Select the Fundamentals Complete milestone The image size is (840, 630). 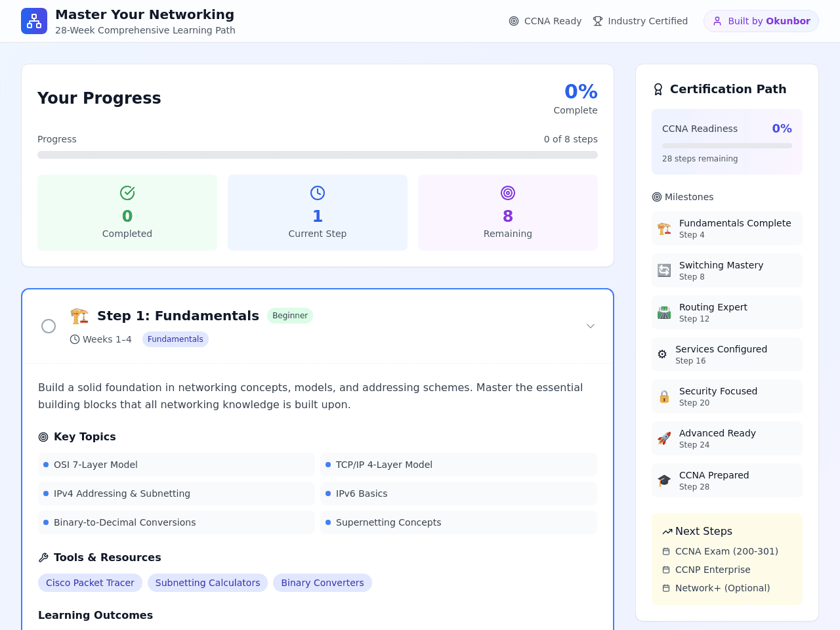pyautogui.click(x=727, y=228)
